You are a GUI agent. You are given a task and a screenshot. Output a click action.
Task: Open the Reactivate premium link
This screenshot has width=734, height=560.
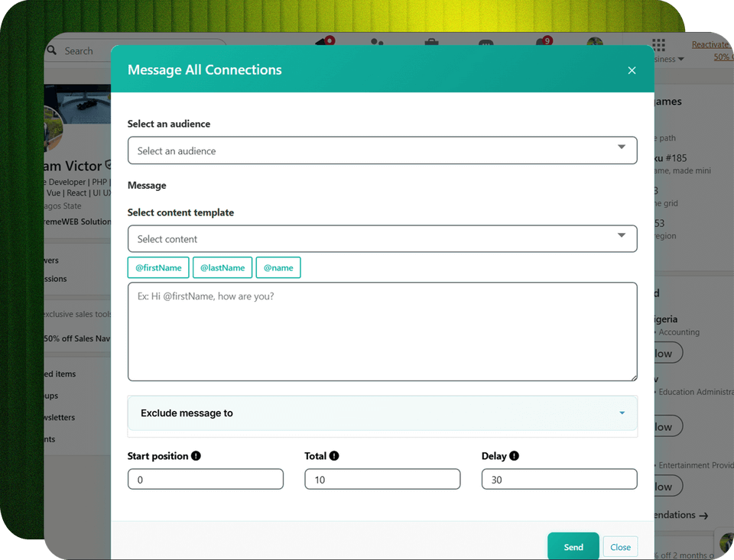tap(712, 44)
